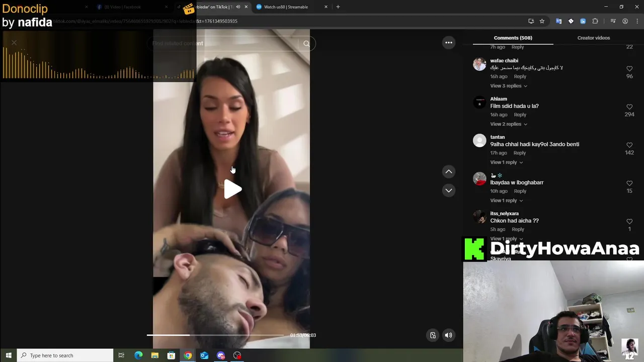Switch to the Comments (508) tab
Image resolution: width=644 pixels, height=362 pixels.
(x=513, y=38)
